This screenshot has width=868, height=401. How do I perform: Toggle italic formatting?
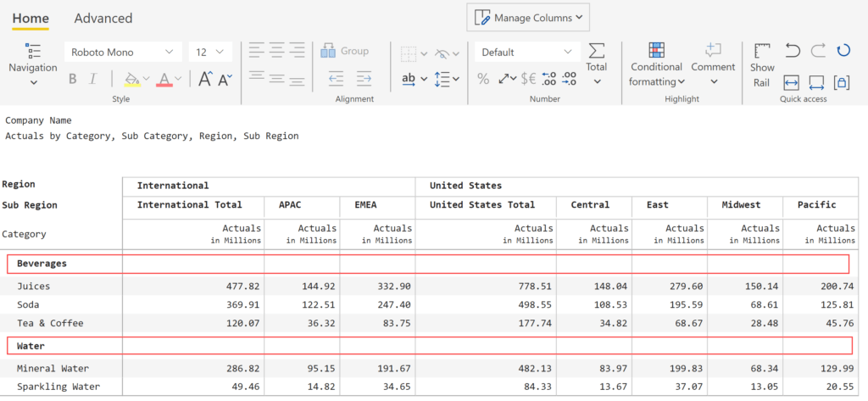coord(92,79)
